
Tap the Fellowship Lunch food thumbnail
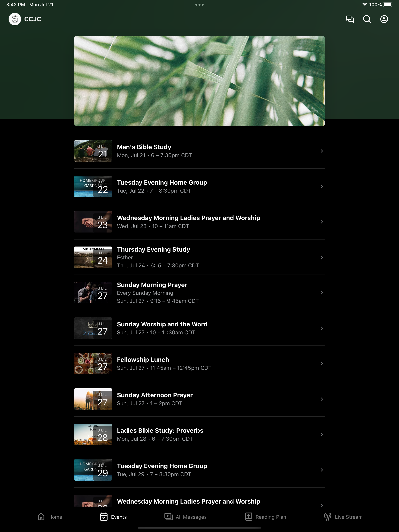coord(93,364)
